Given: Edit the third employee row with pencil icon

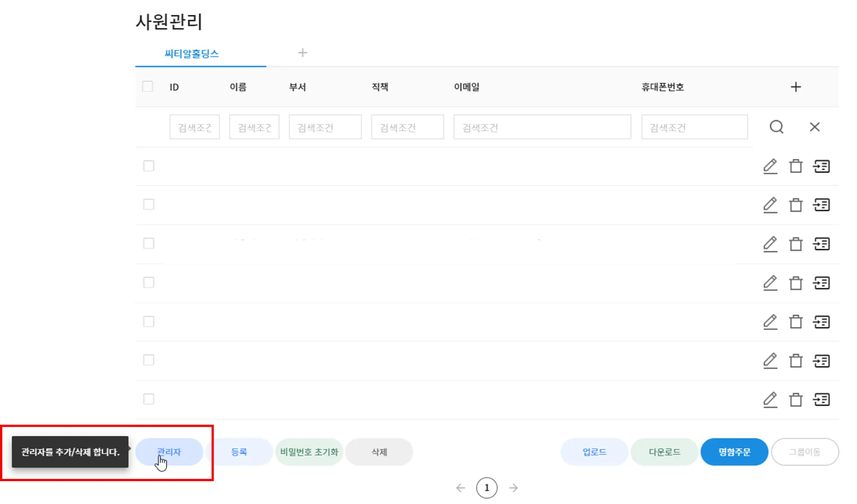Looking at the screenshot, I should (770, 244).
